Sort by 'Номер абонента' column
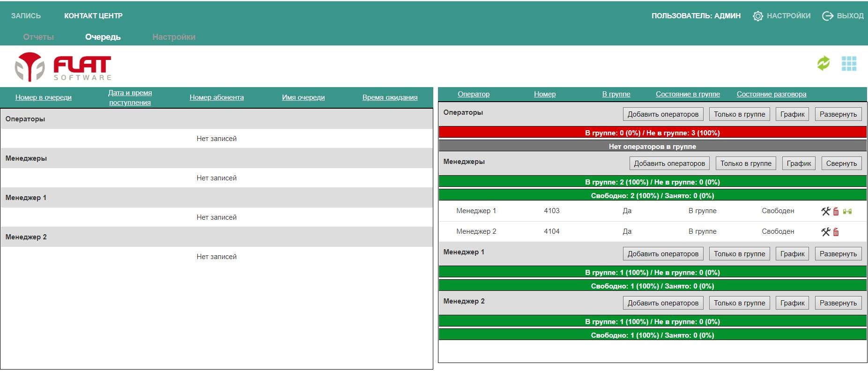Screen dimensions: 868x378 pos(216,97)
